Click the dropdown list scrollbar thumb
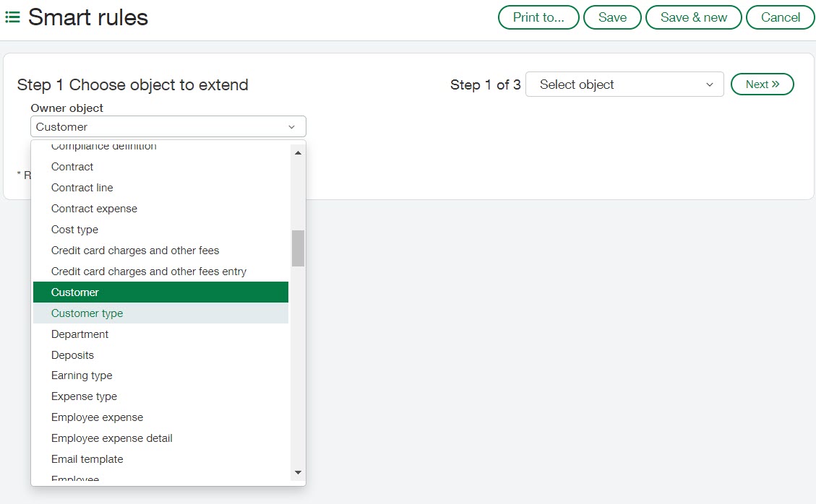 298,248
